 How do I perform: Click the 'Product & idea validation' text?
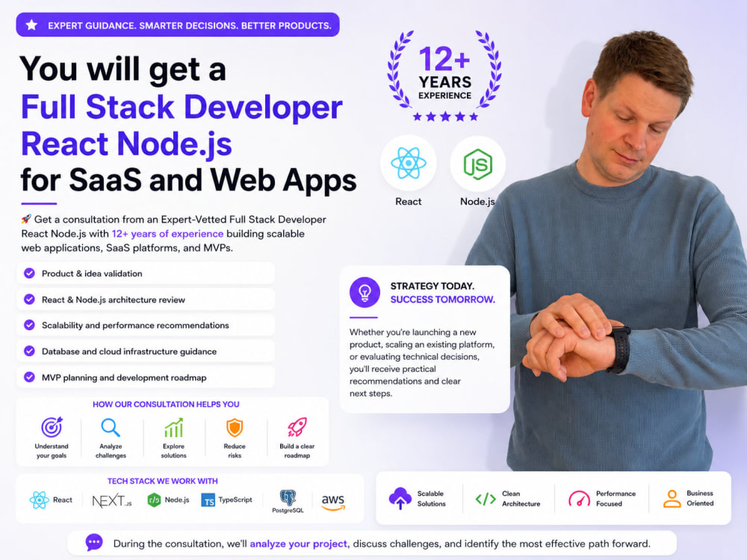pos(92,273)
